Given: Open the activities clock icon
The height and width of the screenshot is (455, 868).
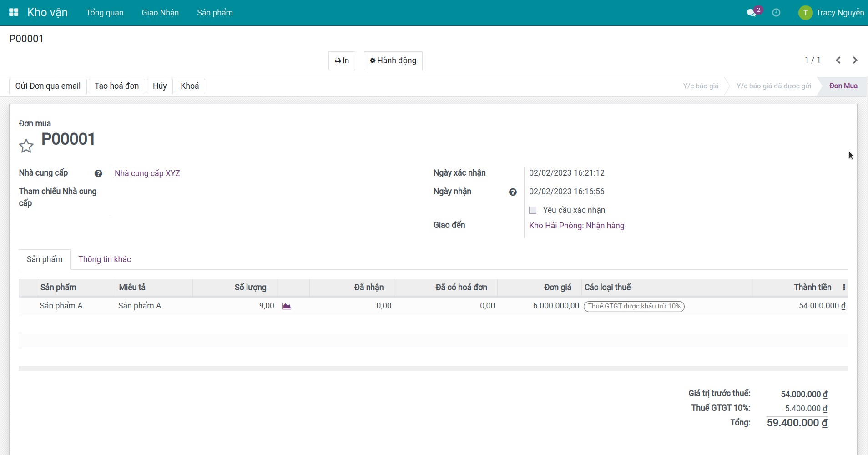Looking at the screenshot, I should (x=776, y=13).
